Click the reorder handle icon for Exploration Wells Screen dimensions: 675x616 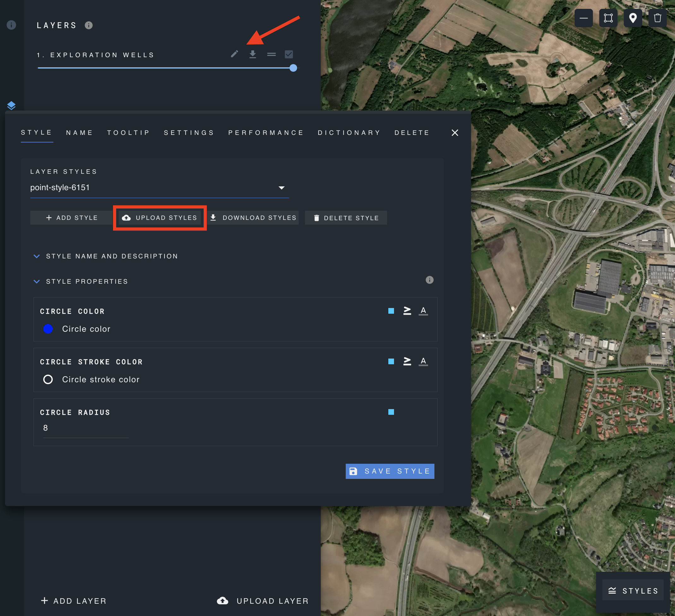[x=272, y=54]
